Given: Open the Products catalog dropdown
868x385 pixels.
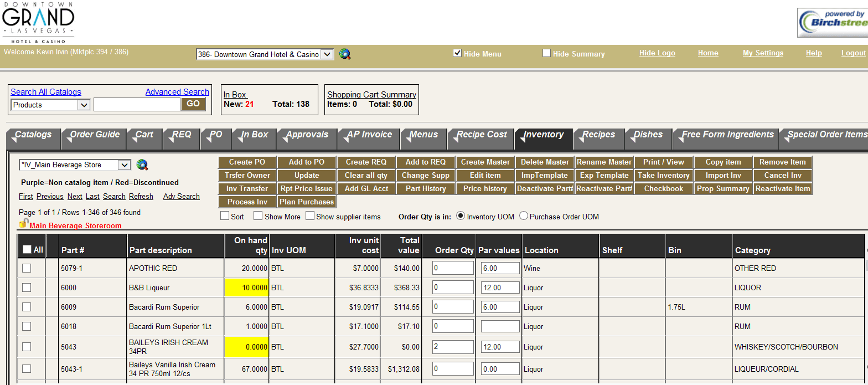Looking at the screenshot, I should (51, 105).
